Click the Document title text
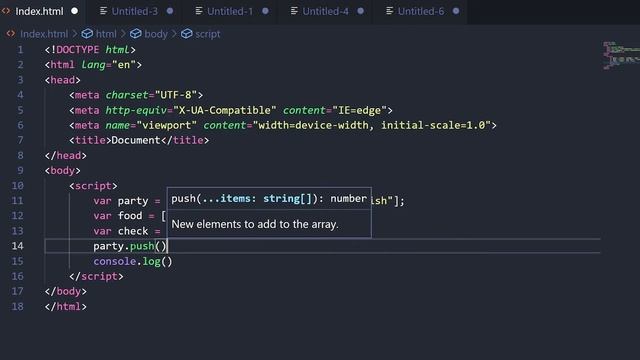The image size is (640, 360). (136, 140)
